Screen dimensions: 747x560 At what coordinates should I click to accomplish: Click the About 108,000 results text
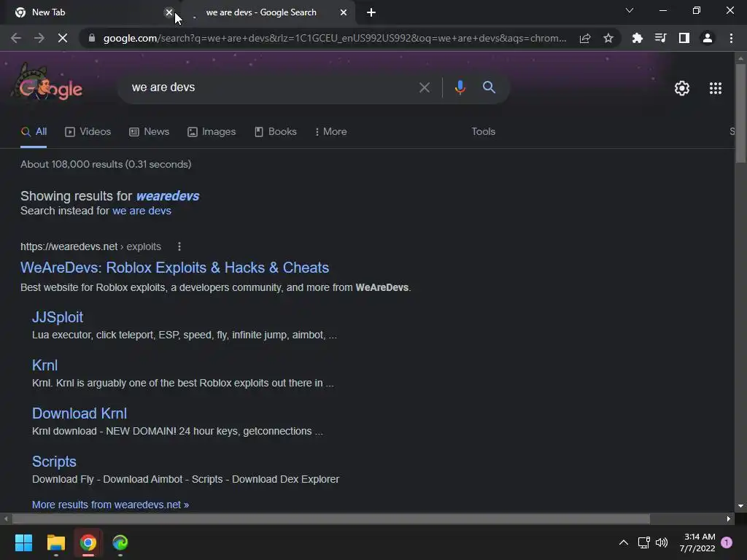click(x=106, y=164)
